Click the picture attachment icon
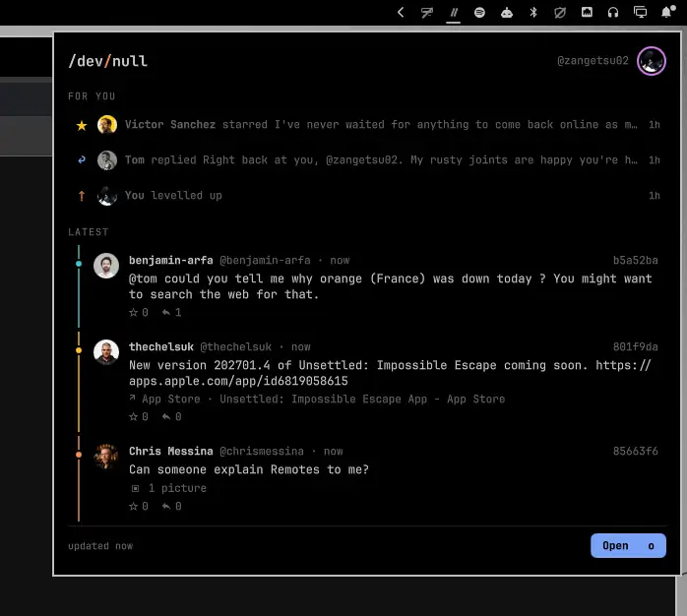The image size is (687, 616). [x=136, y=488]
